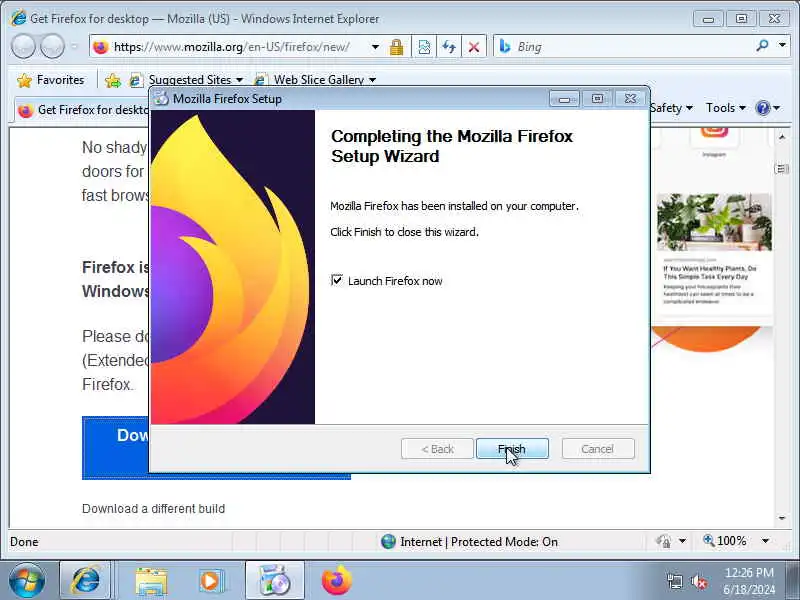This screenshot has height=600, width=800.
Task: Open the Tools menu in command bar
Action: (726, 108)
